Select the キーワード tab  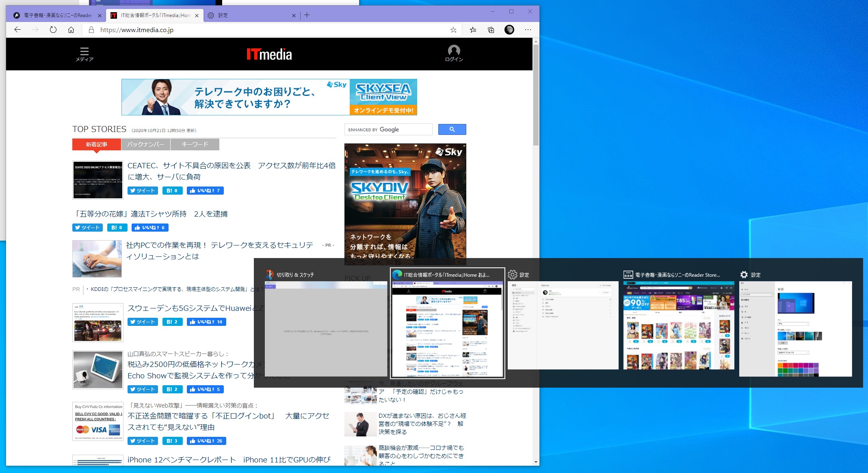195,144
